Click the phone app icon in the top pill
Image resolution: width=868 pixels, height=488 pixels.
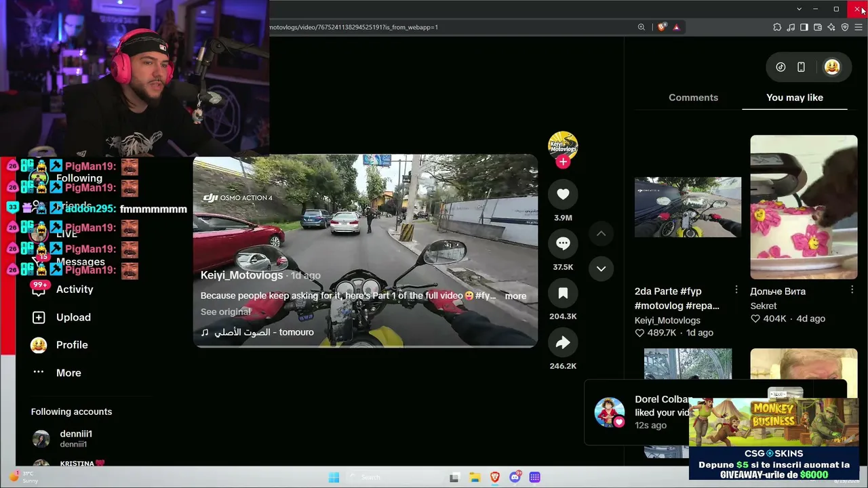tap(801, 67)
